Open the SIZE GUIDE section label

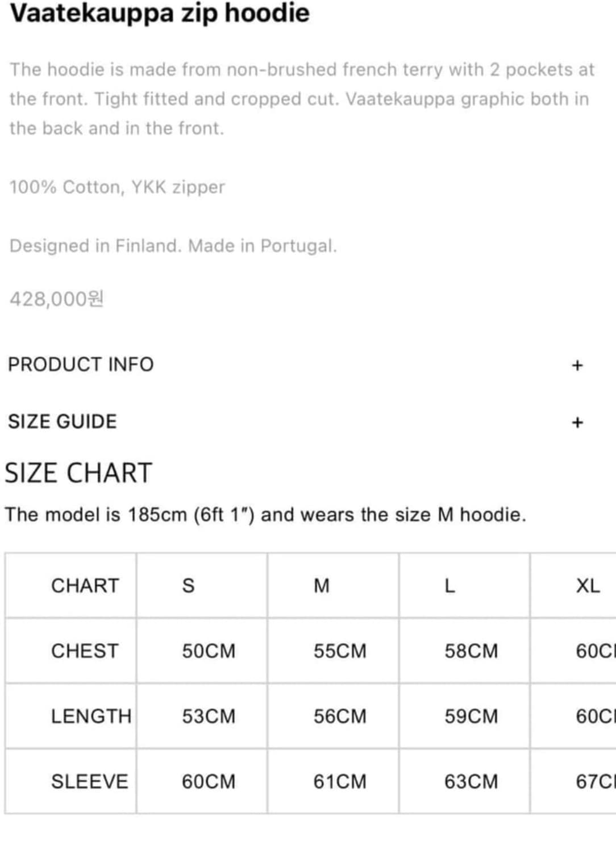(63, 421)
